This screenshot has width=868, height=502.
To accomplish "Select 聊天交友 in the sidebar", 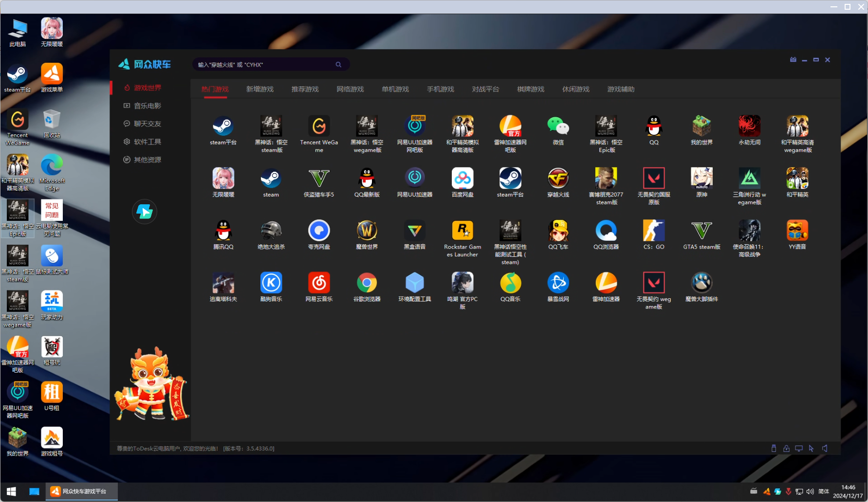I will [x=142, y=124].
